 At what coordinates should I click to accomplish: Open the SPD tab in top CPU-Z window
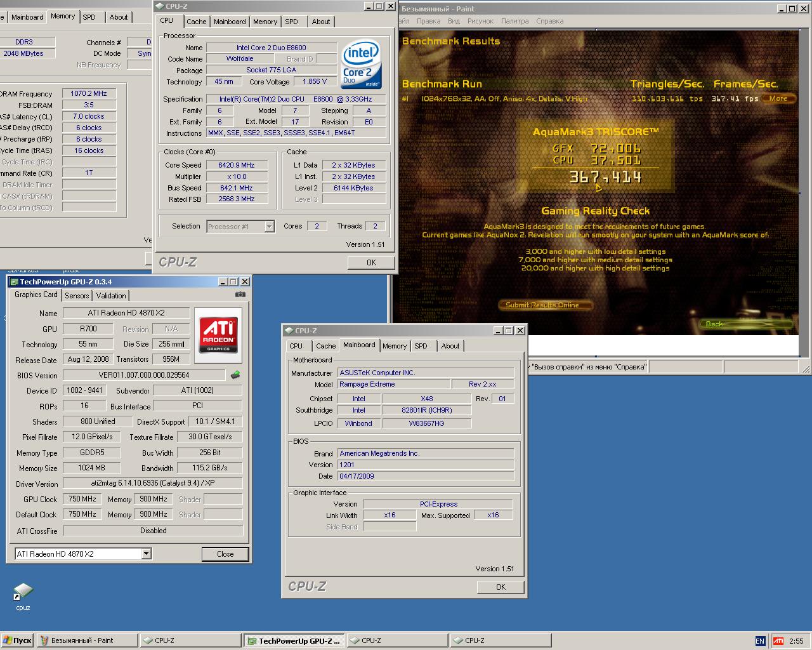[291, 22]
